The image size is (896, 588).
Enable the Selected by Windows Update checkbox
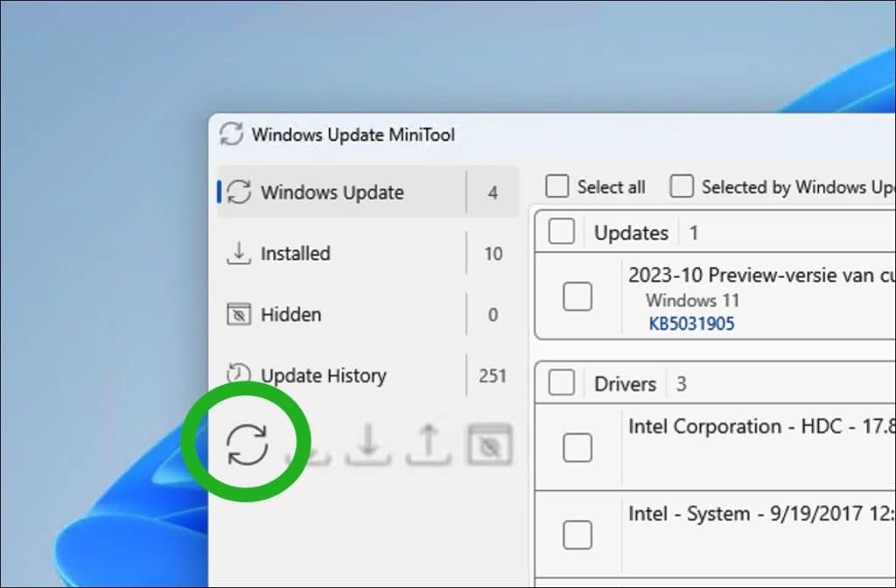coord(682,186)
